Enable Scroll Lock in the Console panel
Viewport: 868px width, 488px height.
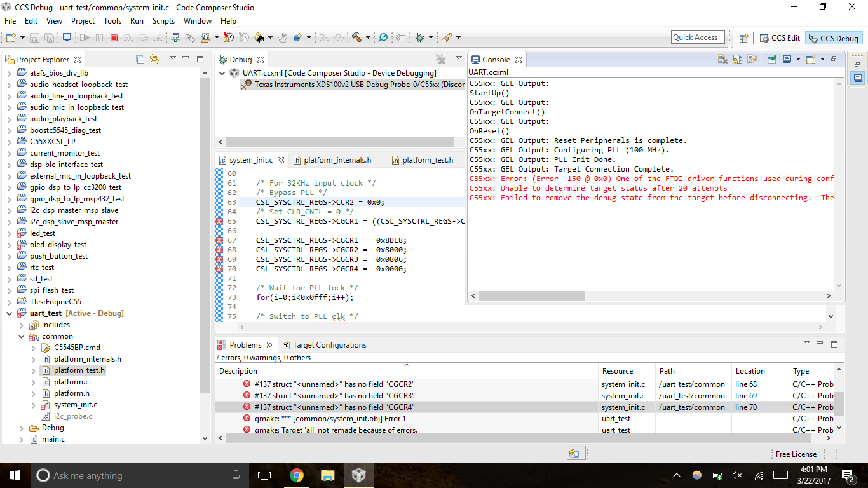737,58
